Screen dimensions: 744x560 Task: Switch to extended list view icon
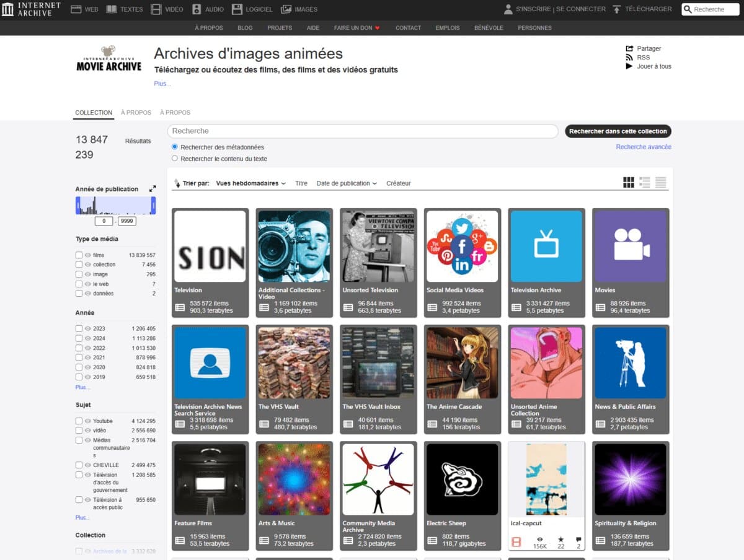tap(645, 182)
